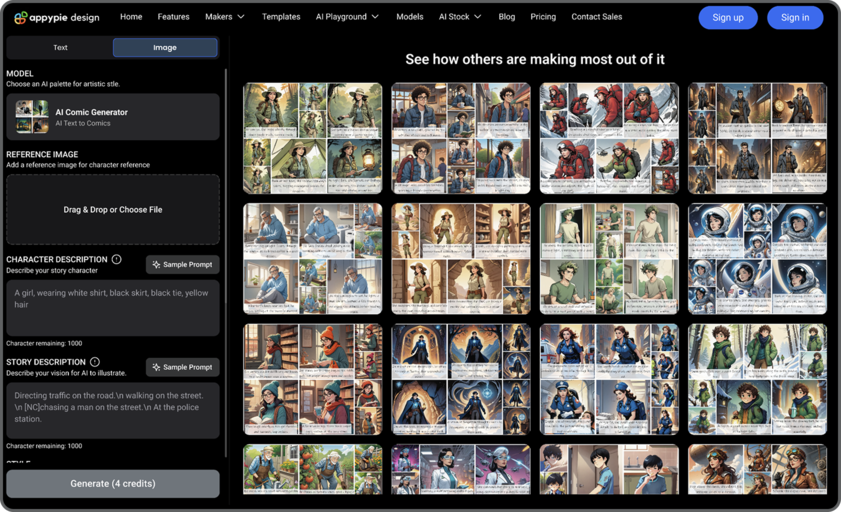This screenshot has height=512, width=841.
Task: Open the red-hooded hiker comic thumbnail
Action: 609,138
